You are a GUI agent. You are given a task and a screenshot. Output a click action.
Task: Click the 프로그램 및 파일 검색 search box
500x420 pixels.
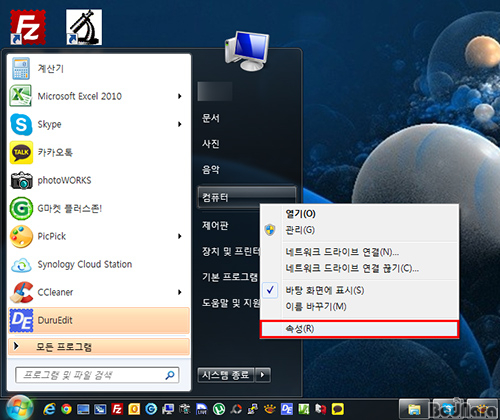click(97, 375)
